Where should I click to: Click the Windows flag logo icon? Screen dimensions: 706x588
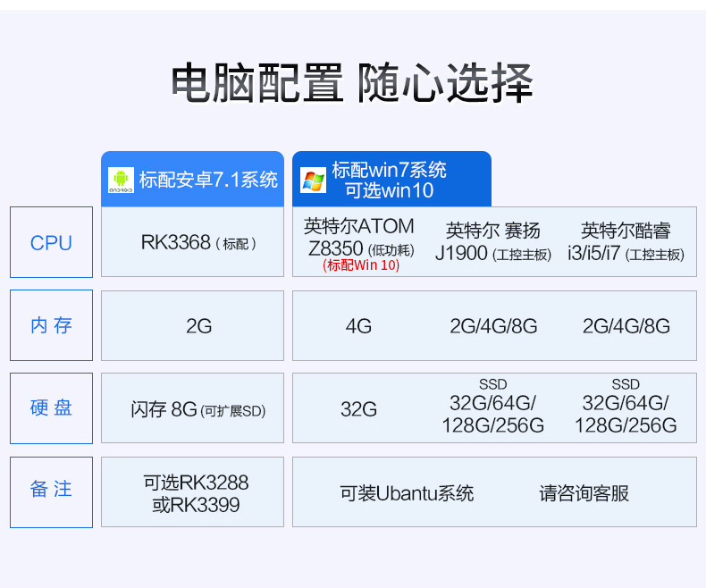[x=313, y=180]
